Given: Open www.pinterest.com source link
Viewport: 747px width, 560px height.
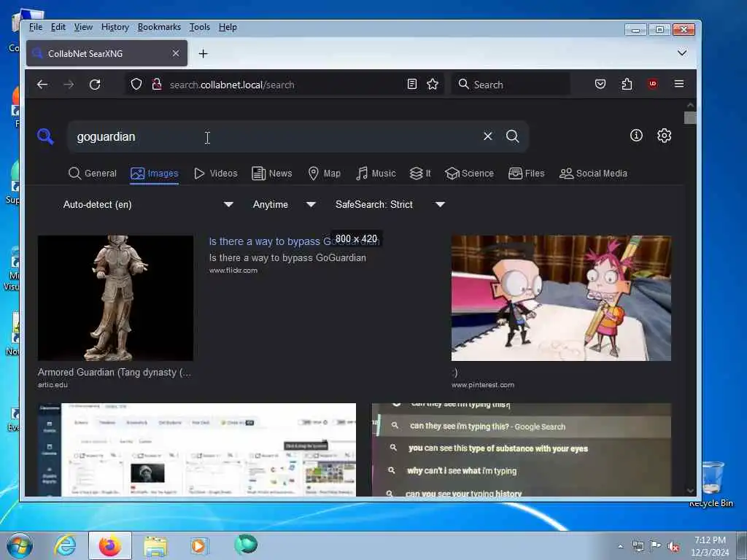Looking at the screenshot, I should 483,385.
